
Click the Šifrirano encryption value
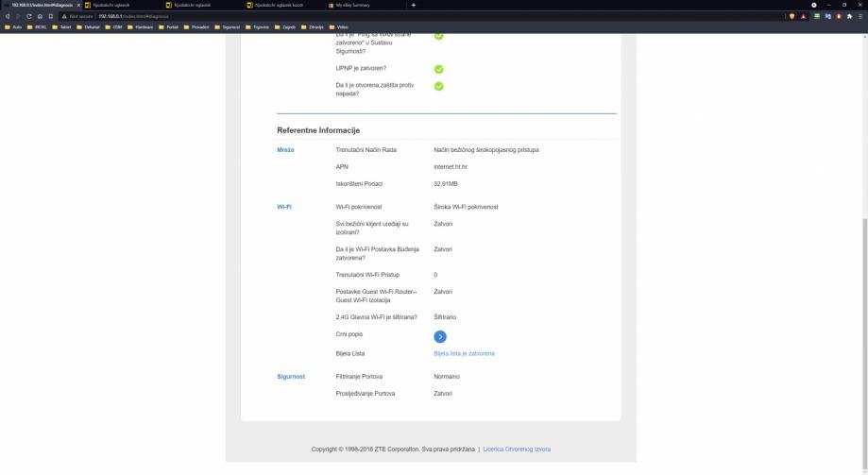[x=445, y=316]
